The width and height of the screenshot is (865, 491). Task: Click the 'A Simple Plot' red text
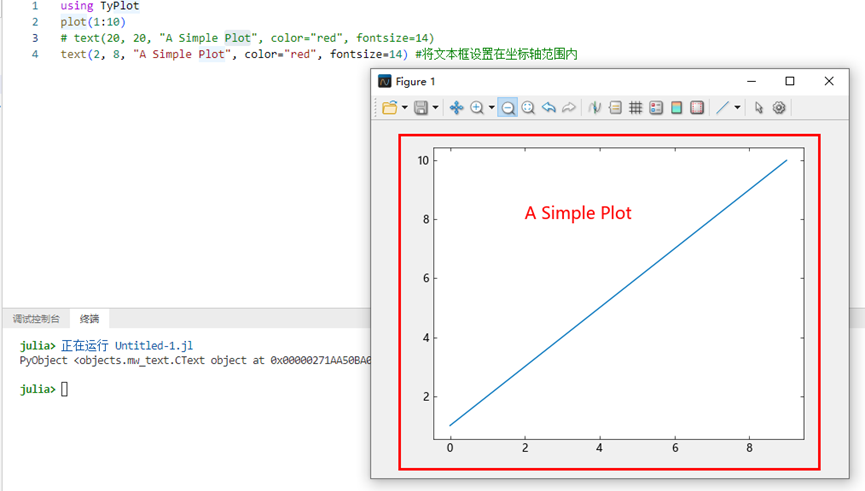pyautogui.click(x=578, y=213)
